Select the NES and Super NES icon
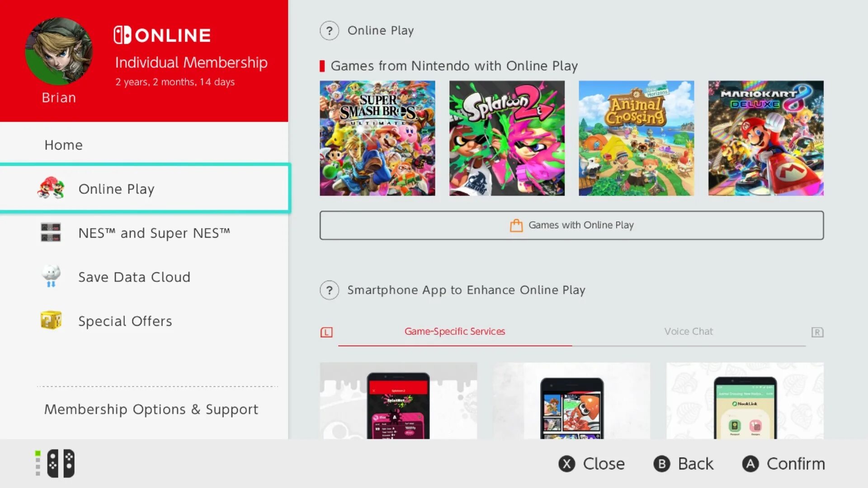This screenshot has height=488, width=868. tap(51, 232)
